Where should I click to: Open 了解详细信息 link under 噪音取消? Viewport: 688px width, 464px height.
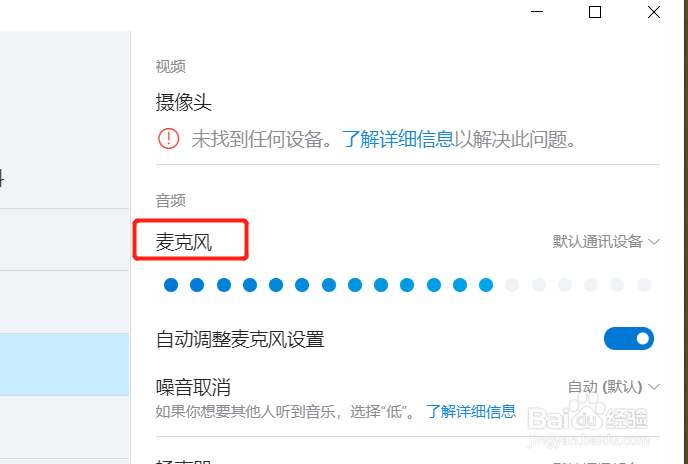(x=471, y=411)
